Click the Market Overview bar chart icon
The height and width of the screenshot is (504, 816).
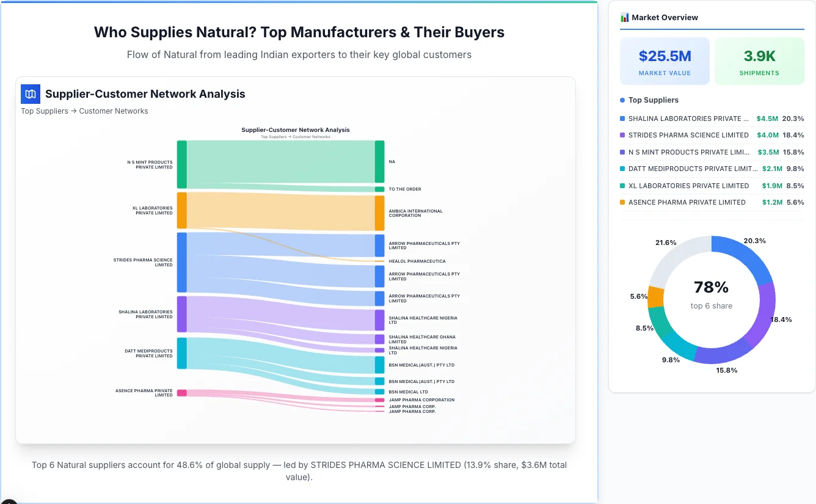point(624,17)
